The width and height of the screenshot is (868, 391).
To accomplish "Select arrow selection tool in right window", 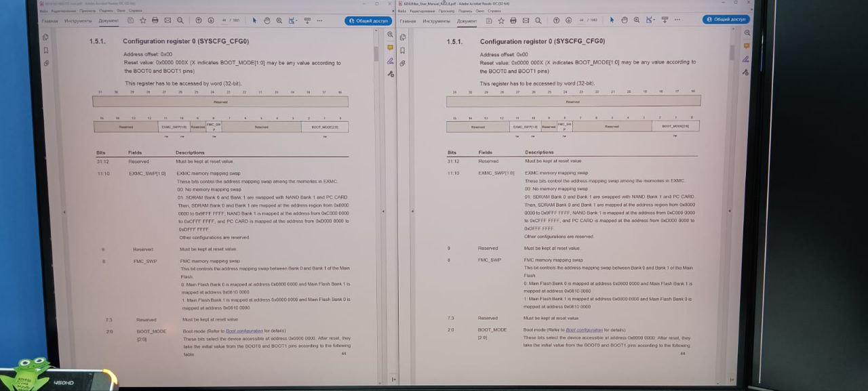I will (612, 20).
